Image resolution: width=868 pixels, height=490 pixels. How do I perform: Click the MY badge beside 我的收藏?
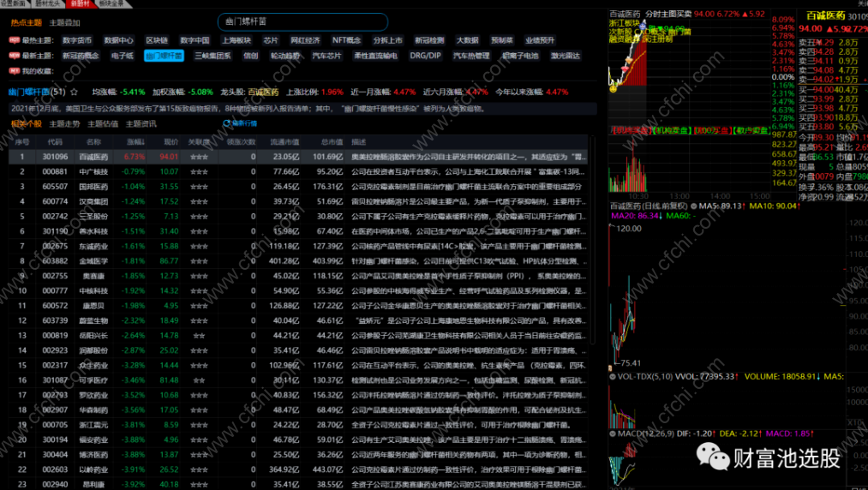pos(15,71)
